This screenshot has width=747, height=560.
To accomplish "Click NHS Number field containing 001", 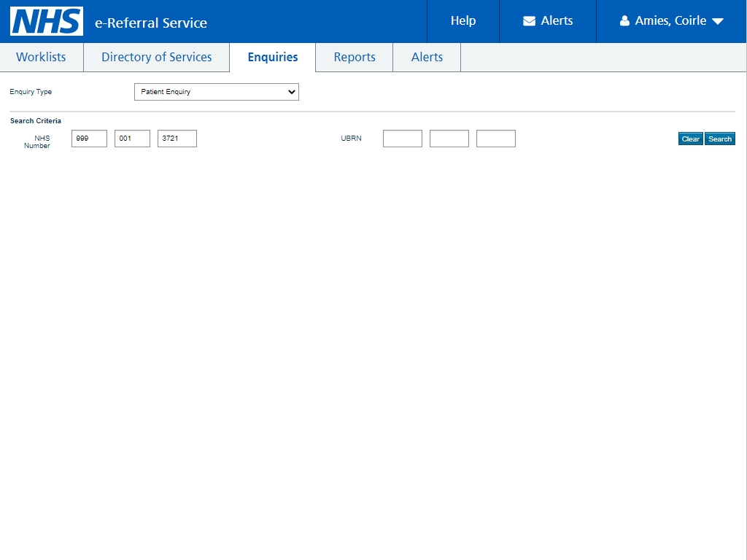I will (132, 139).
